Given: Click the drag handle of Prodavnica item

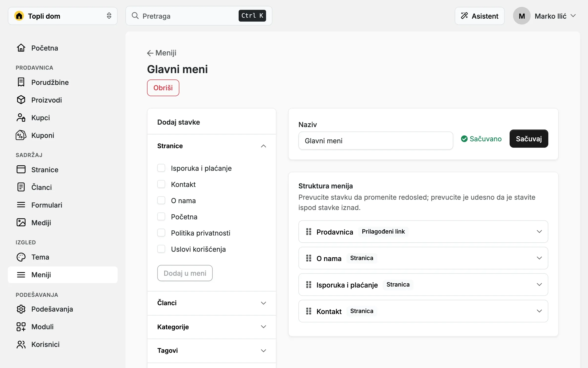Looking at the screenshot, I should (x=309, y=232).
